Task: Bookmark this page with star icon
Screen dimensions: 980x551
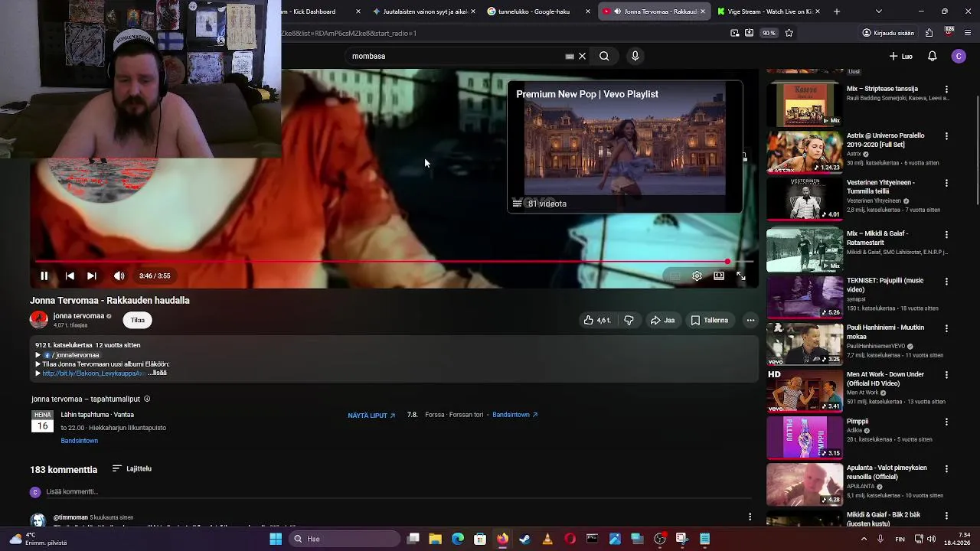Action: [x=789, y=33]
